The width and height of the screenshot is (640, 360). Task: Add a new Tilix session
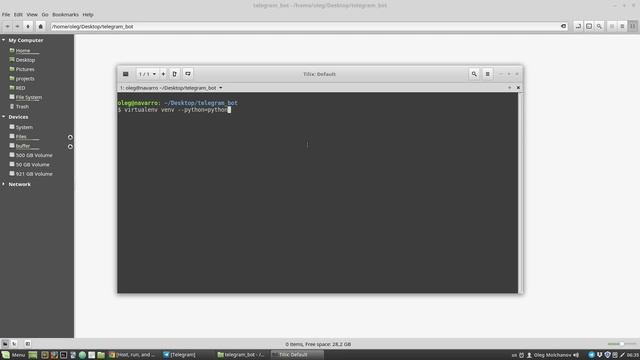pyautogui.click(x=163, y=74)
